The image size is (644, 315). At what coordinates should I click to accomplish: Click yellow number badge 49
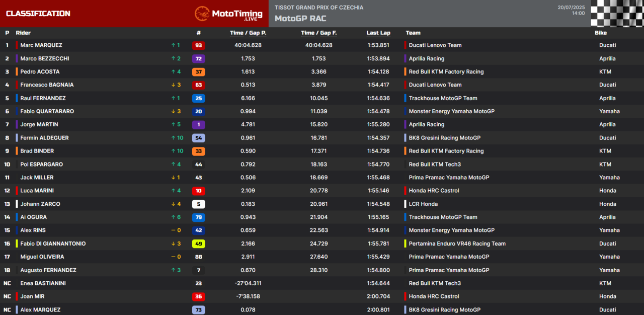[198, 244]
